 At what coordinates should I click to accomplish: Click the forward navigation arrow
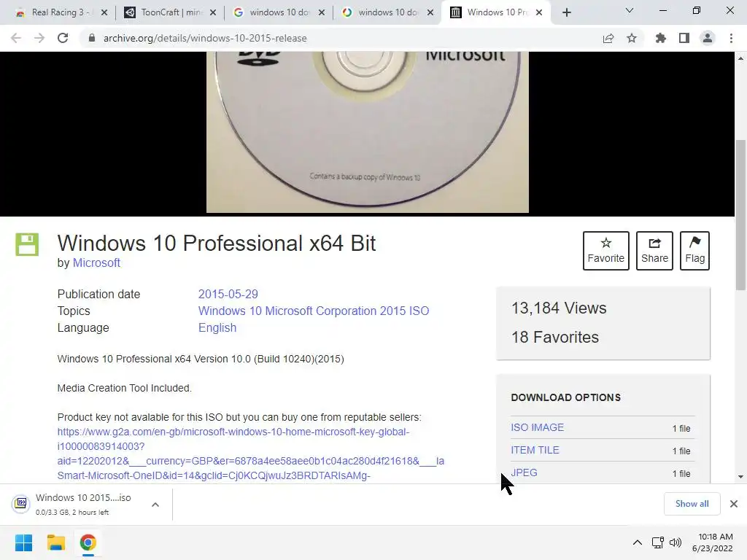pyautogui.click(x=39, y=38)
